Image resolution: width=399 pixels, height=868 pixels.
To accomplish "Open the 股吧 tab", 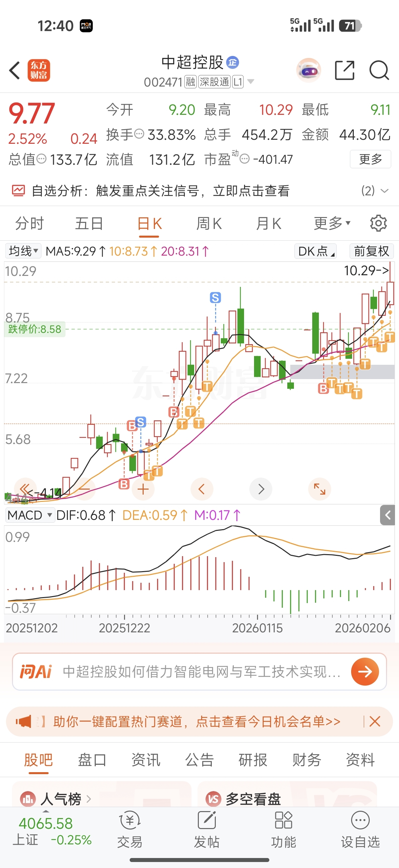I will [38, 760].
